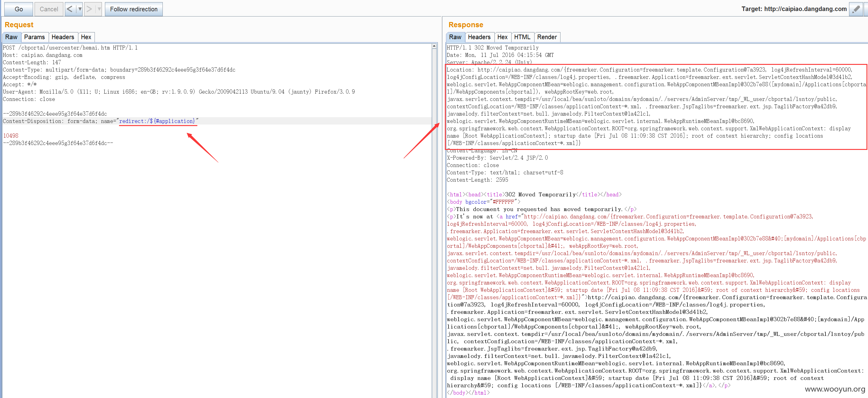
Task: Click the closing </body></html> line
Action: (468, 392)
